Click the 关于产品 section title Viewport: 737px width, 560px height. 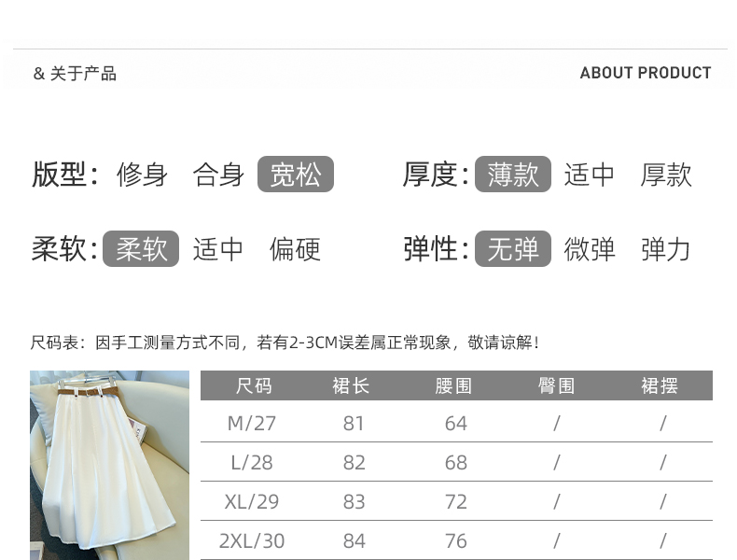pos(83,74)
